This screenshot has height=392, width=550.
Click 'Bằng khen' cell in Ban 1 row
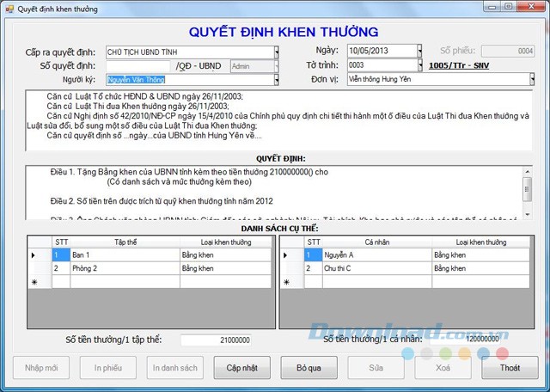click(225, 255)
